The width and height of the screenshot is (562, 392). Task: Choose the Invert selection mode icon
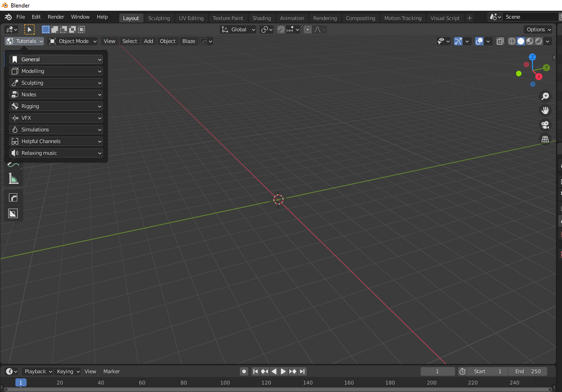(72, 30)
